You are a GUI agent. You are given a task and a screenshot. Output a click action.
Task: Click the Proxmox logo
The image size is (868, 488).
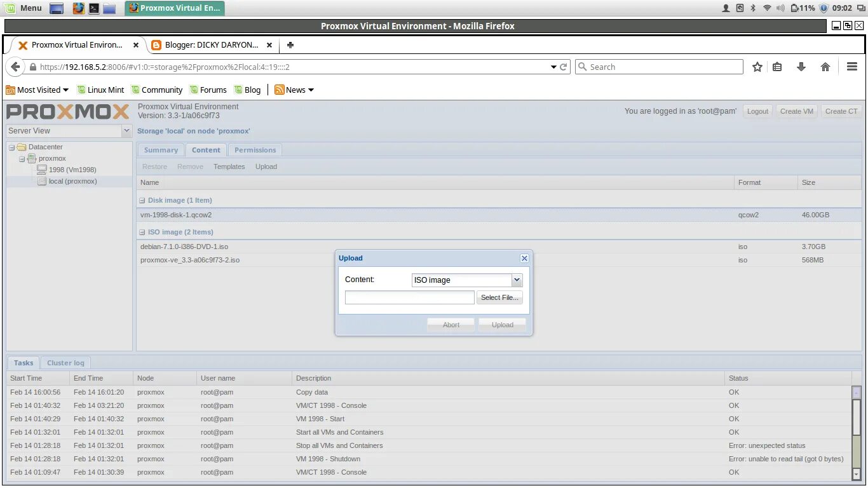[x=68, y=112]
